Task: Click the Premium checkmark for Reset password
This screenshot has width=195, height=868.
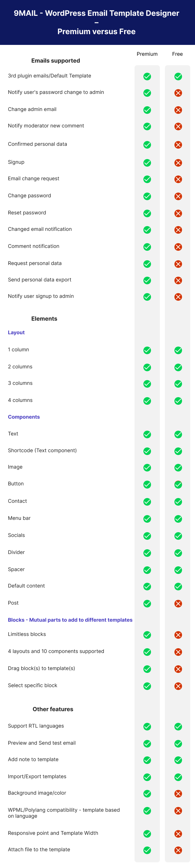Action: click(147, 213)
